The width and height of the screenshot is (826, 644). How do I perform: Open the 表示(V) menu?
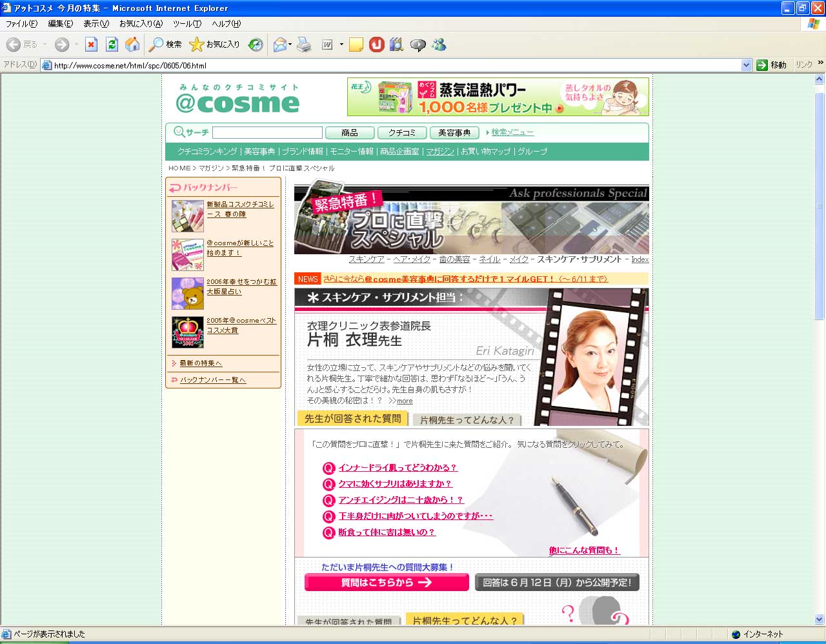coord(96,24)
